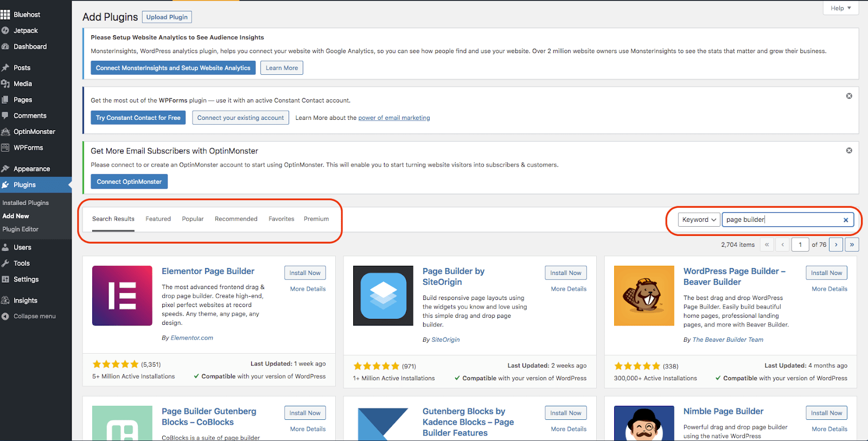Open the Keyword search type dropdown
This screenshot has height=441, width=868.
click(x=699, y=220)
